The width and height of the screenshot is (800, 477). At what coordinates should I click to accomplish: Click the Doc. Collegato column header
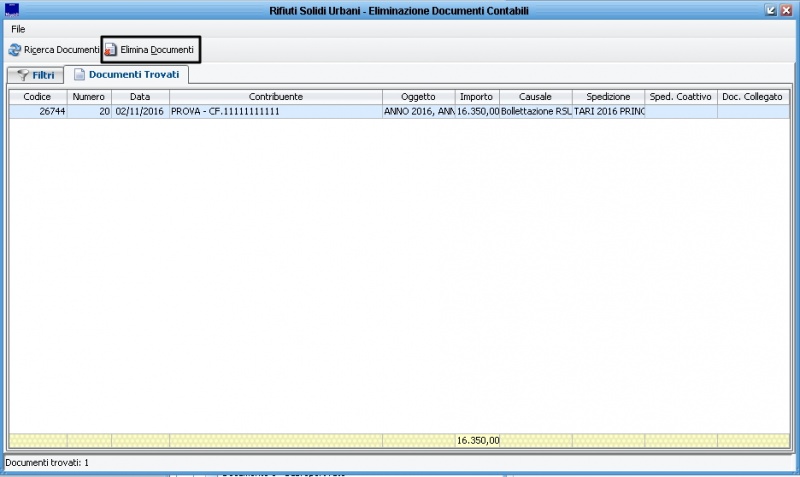coord(753,97)
